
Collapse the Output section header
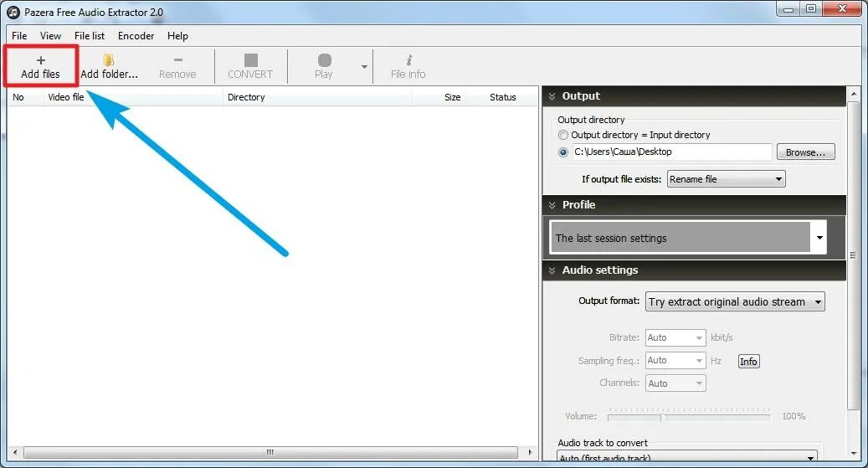point(694,95)
